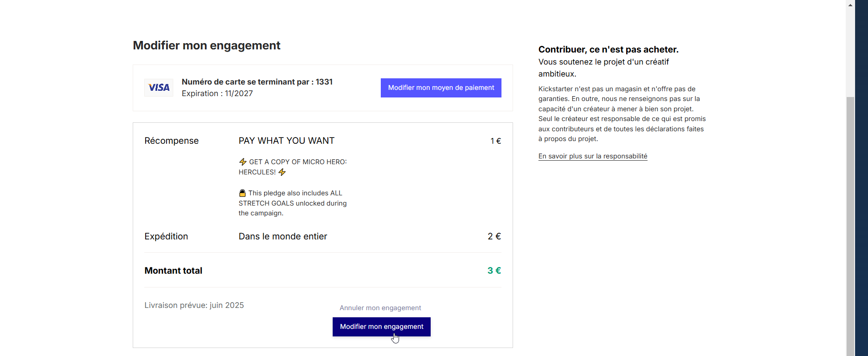The image size is (868, 356).
Task: Click the Montant total label
Action: (173, 271)
